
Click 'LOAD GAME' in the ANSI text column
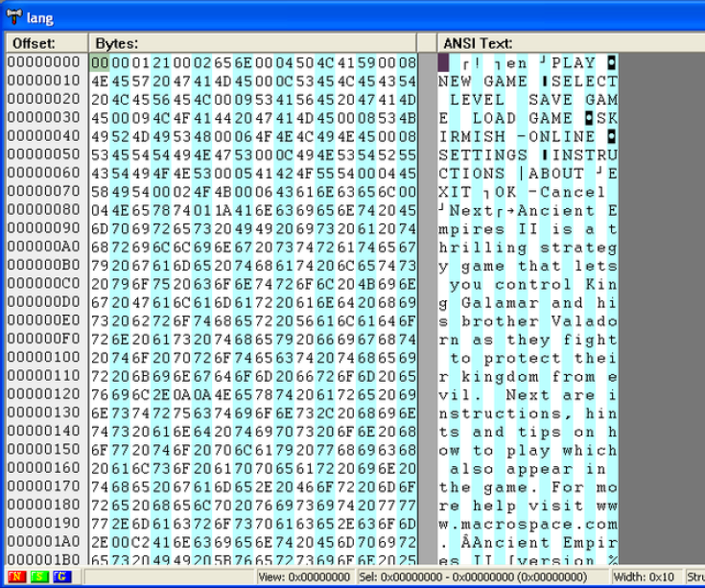point(523,118)
